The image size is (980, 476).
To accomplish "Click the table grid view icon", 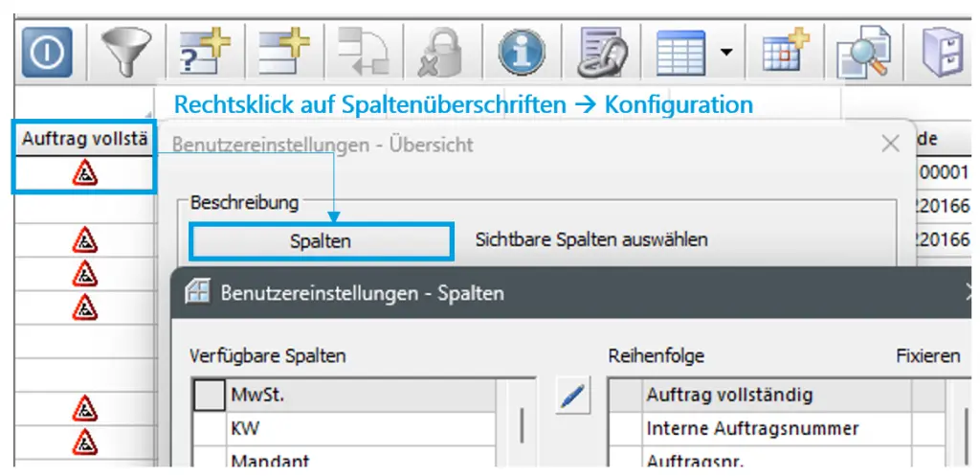I will [680, 54].
